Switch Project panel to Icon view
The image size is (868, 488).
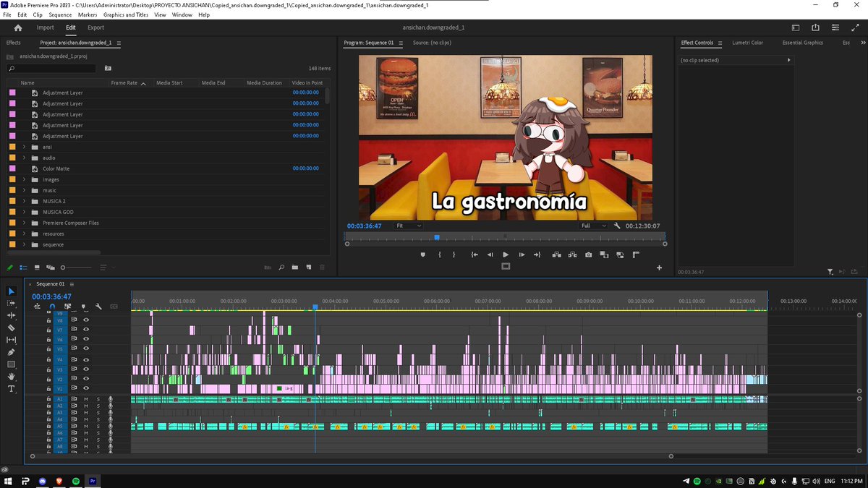click(x=37, y=267)
